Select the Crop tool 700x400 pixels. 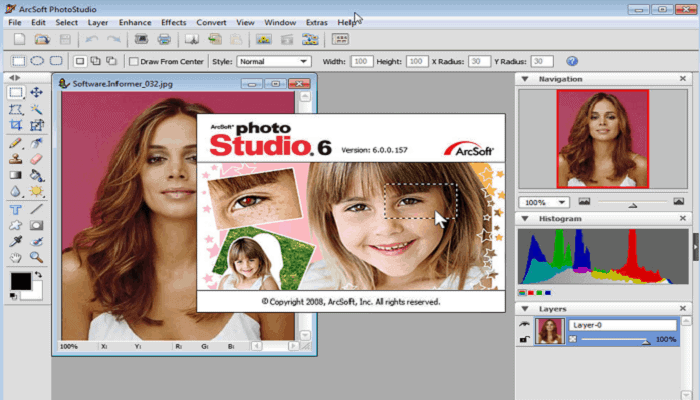click(x=16, y=125)
